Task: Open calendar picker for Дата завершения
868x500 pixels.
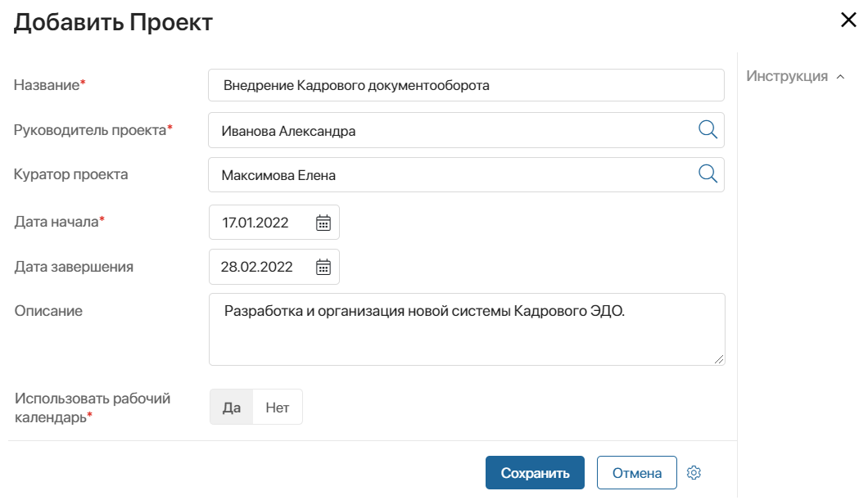Action: [323, 267]
